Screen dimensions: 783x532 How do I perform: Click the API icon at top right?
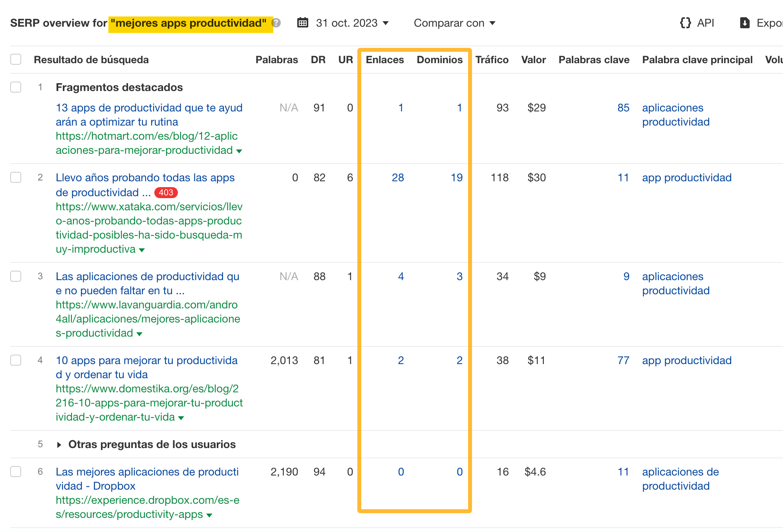pyautogui.click(x=685, y=23)
